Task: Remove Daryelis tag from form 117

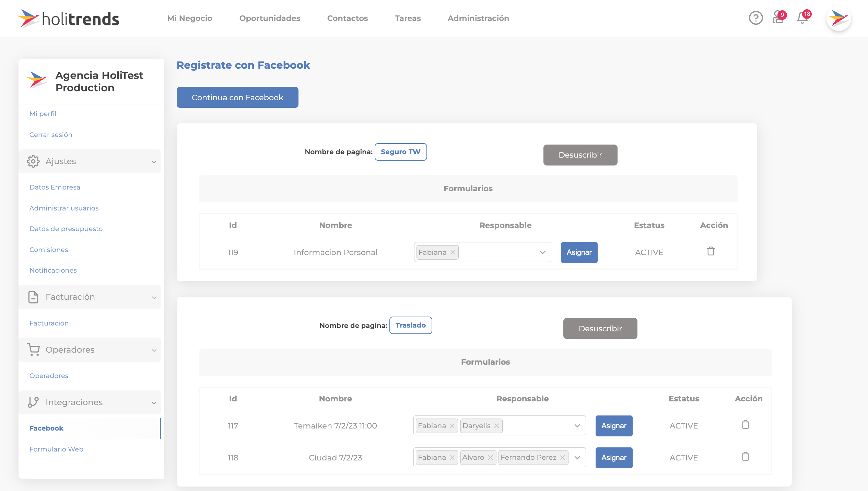Action: tap(496, 426)
